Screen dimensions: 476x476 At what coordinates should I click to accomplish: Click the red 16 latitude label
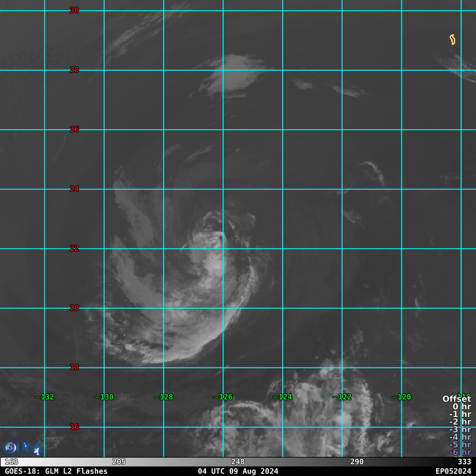tap(74, 427)
